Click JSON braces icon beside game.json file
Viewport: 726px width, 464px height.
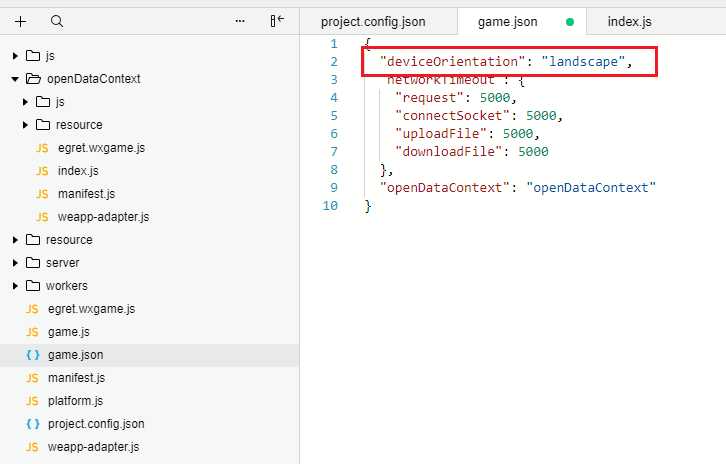point(33,355)
